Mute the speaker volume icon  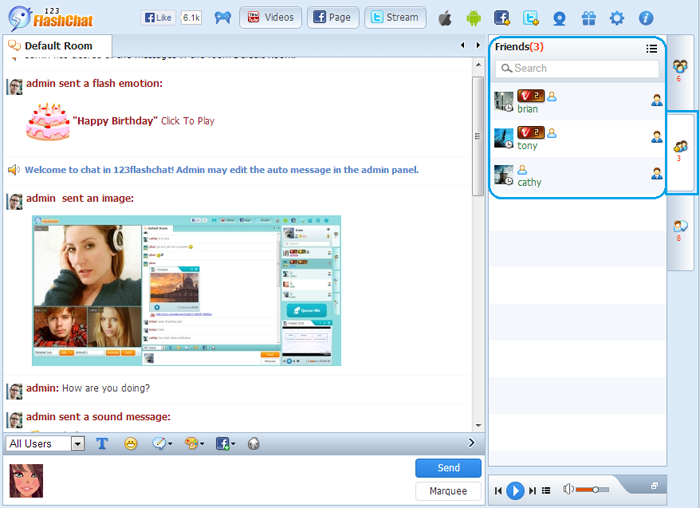(x=568, y=489)
